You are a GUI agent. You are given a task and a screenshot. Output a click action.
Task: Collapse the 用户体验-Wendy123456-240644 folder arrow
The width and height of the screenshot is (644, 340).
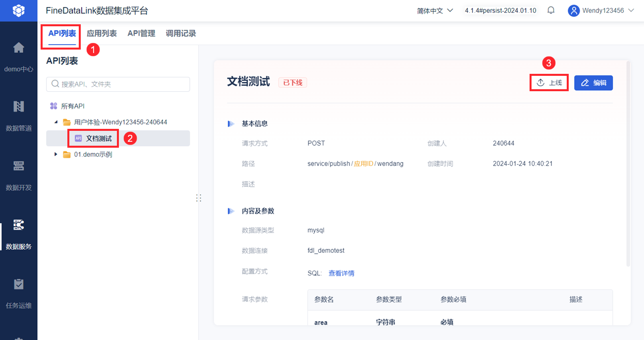tap(56, 122)
